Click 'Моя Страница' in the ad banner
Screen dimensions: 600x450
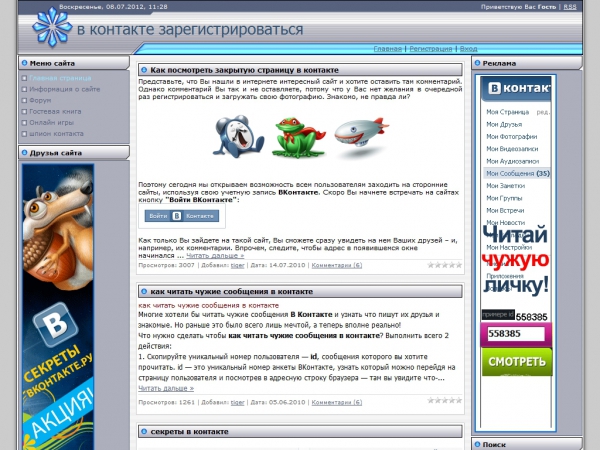(x=507, y=112)
